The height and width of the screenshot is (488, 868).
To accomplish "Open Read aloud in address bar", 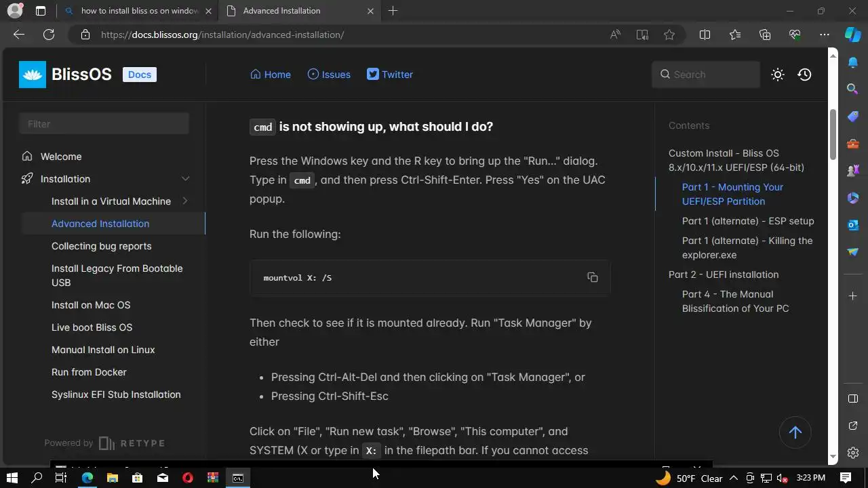I will (615, 35).
